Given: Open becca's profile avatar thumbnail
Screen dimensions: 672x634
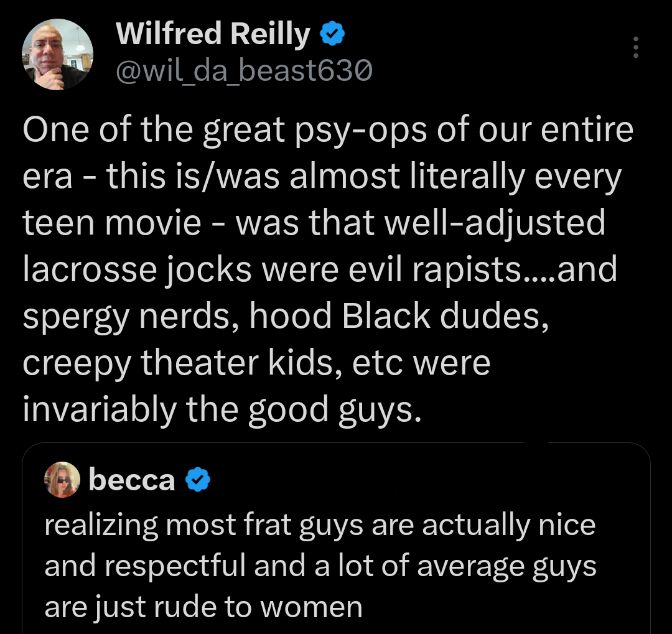Looking at the screenshot, I should pyautogui.click(x=62, y=479).
